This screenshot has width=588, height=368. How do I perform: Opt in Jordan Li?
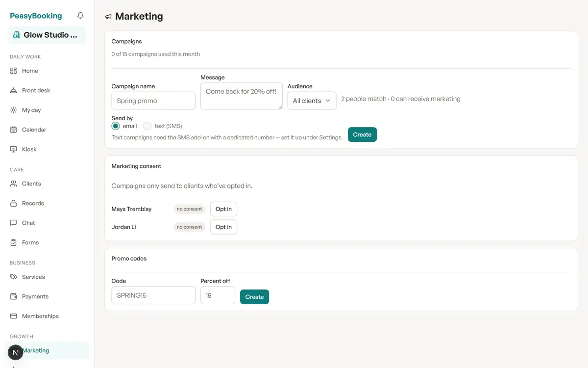pos(223,227)
